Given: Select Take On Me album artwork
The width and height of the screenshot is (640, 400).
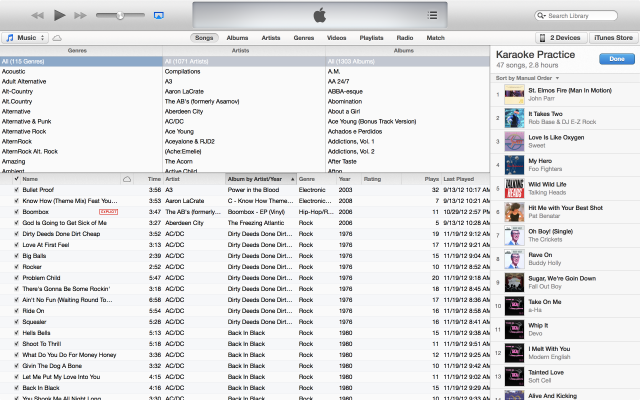Looking at the screenshot, I should pyautogui.click(x=514, y=306).
